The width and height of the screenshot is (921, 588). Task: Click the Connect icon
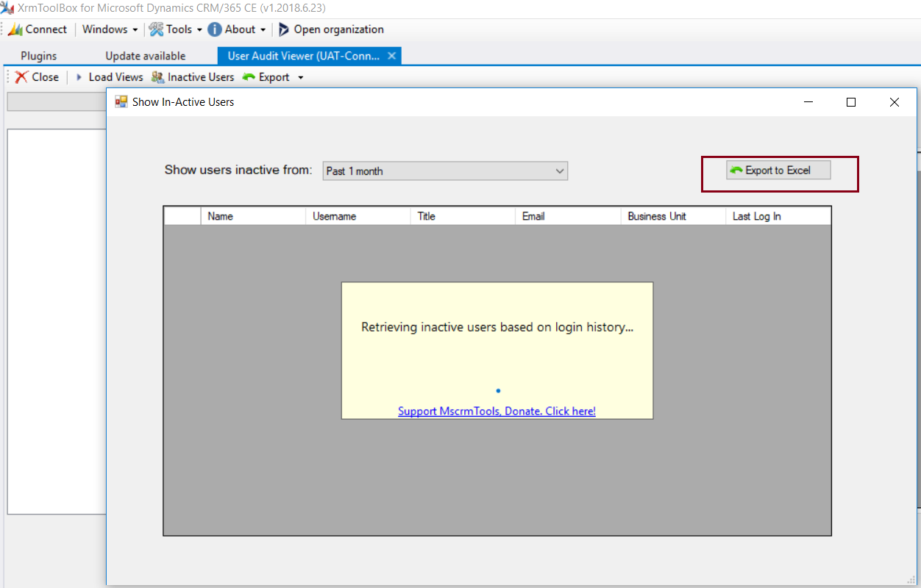(x=15, y=29)
